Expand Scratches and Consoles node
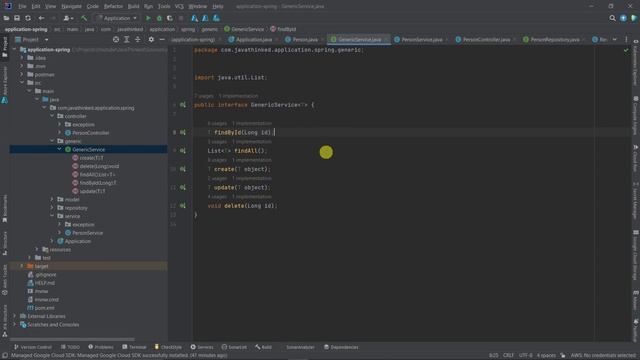Image resolution: width=640 pixels, height=360 pixels. coord(15,324)
